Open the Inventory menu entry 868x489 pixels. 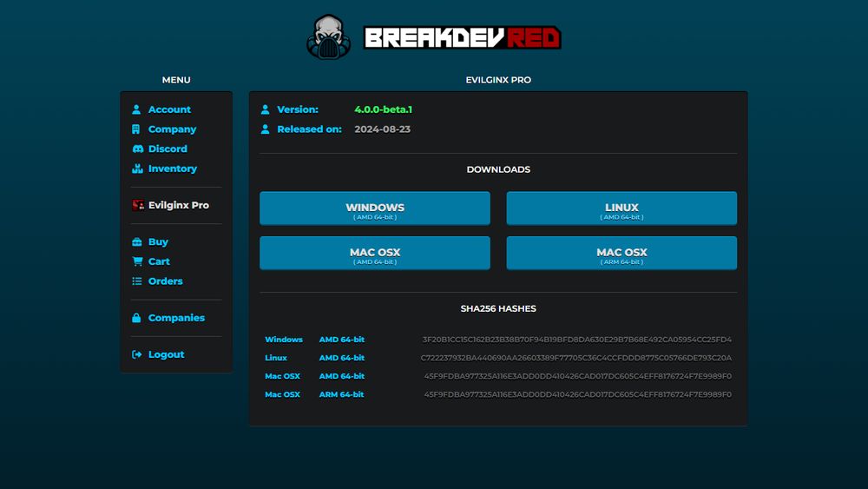click(x=173, y=169)
